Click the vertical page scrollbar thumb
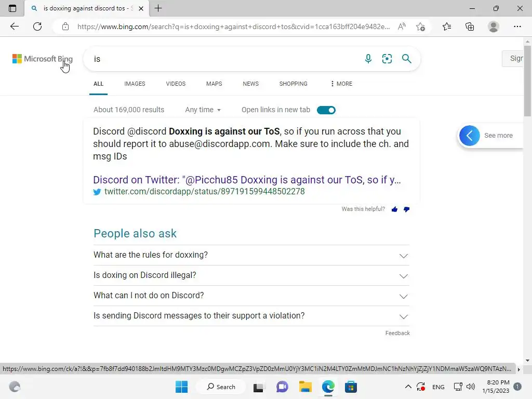 [x=527, y=81]
